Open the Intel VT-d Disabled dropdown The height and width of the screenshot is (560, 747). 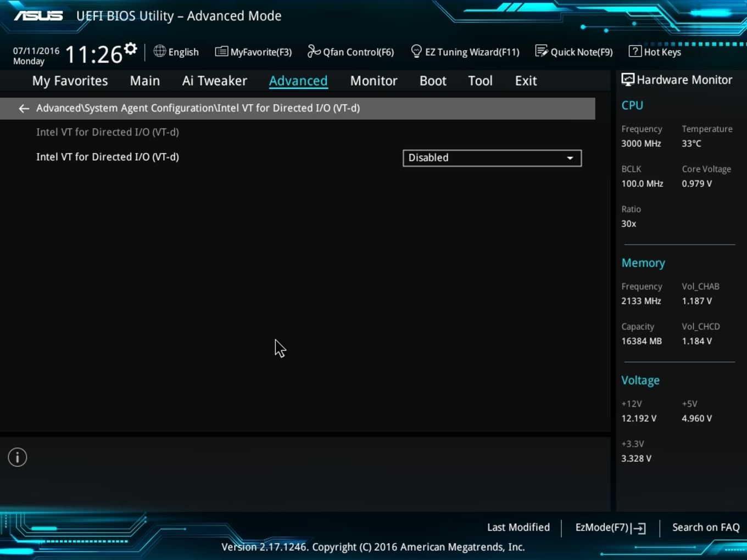click(x=492, y=158)
